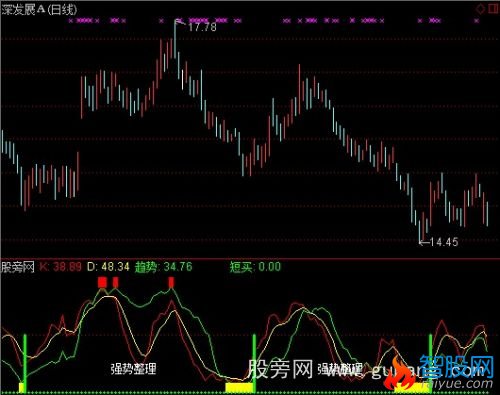Image resolution: width=500 pixels, height=395 pixels.
Task: Click the widest red sell marker above the indicator lines
Action: coord(102,282)
